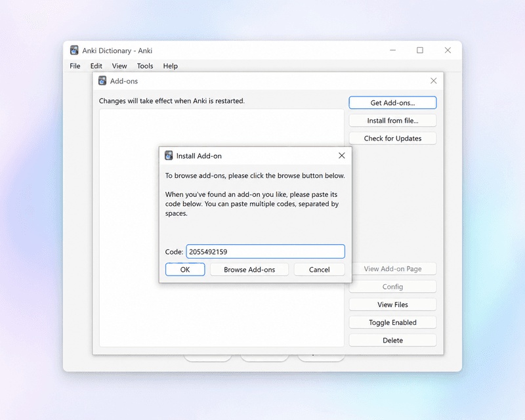Focus the Code input field
The height and width of the screenshot is (420, 525).
[266, 251]
